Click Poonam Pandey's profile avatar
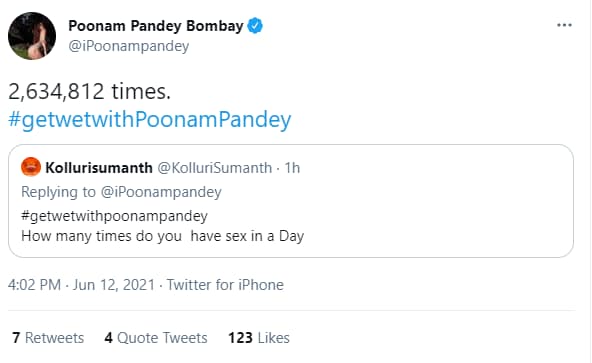 click(x=32, y=36)
